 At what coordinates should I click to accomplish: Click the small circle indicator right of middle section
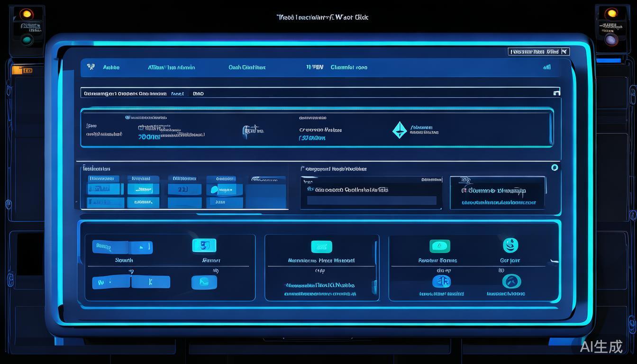click(x=555, y=167)
